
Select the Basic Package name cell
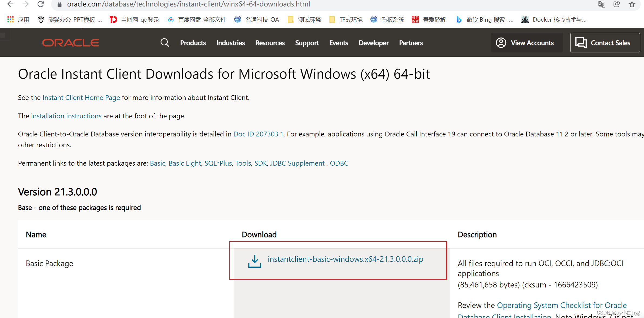[49, 263]
